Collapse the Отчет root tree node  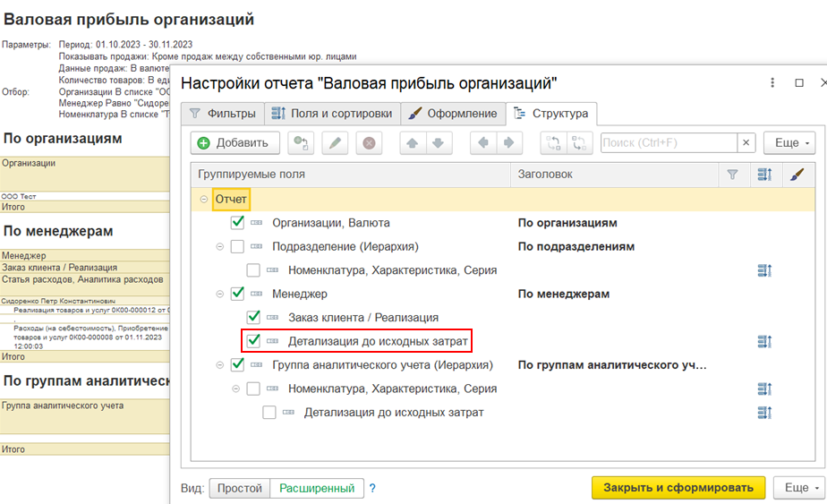click(203, 200)
